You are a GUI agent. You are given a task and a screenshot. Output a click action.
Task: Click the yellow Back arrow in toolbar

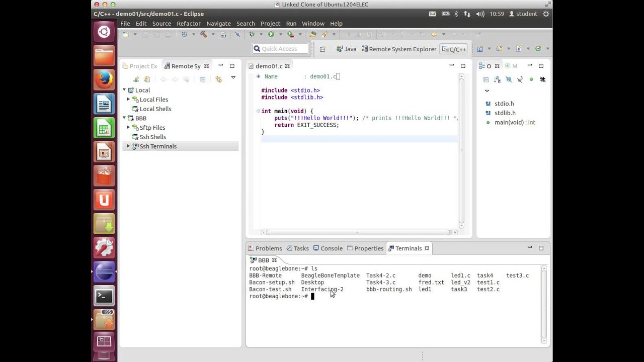(x=434, y=34)
